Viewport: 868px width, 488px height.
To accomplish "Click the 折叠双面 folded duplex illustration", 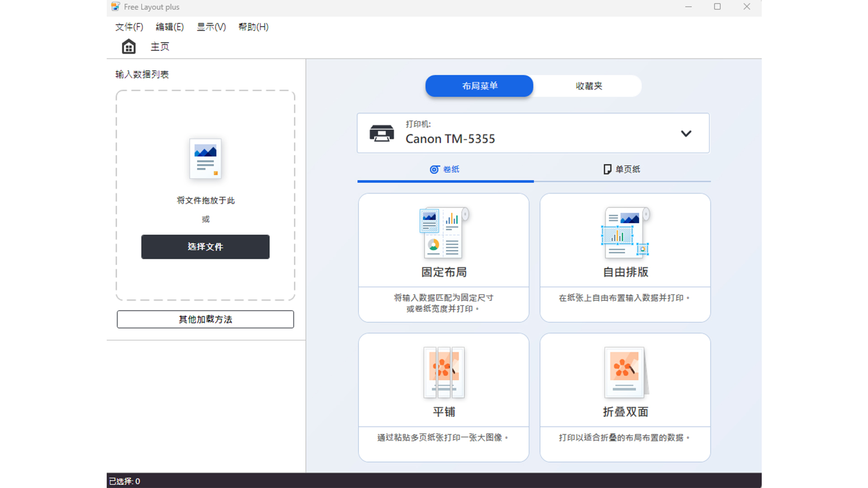I will point(627,372).
